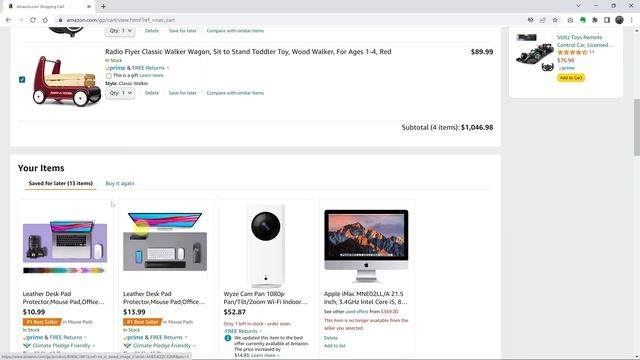Click the #1 Best Seller badge on the $10.99 desk pad
Screen dimensions: 640x360
pos(42,322)
